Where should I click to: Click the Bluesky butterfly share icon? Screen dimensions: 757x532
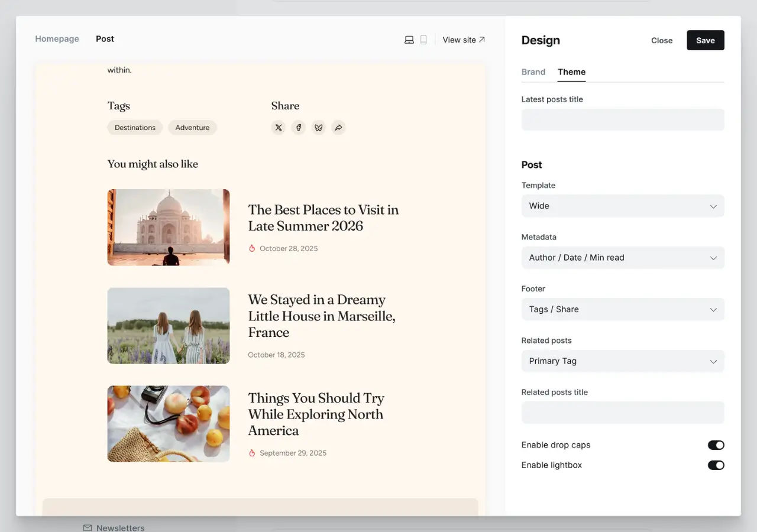[x=319, y=127]
